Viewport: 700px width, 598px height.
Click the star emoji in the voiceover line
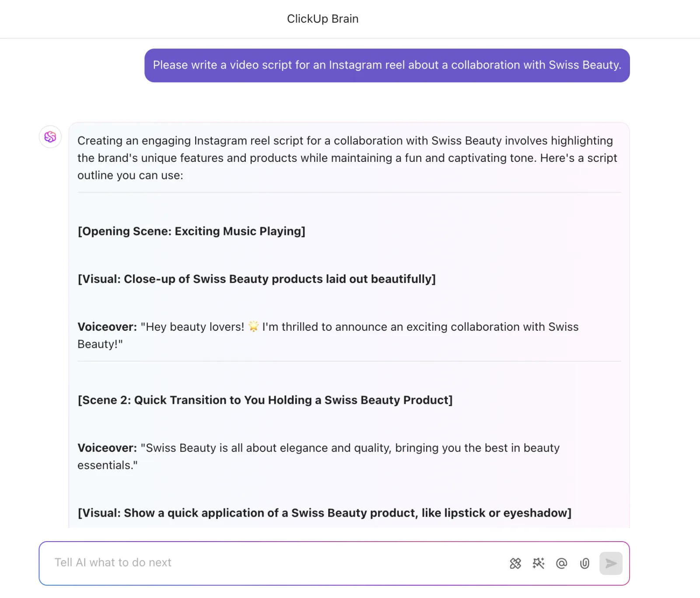(253, 326)
